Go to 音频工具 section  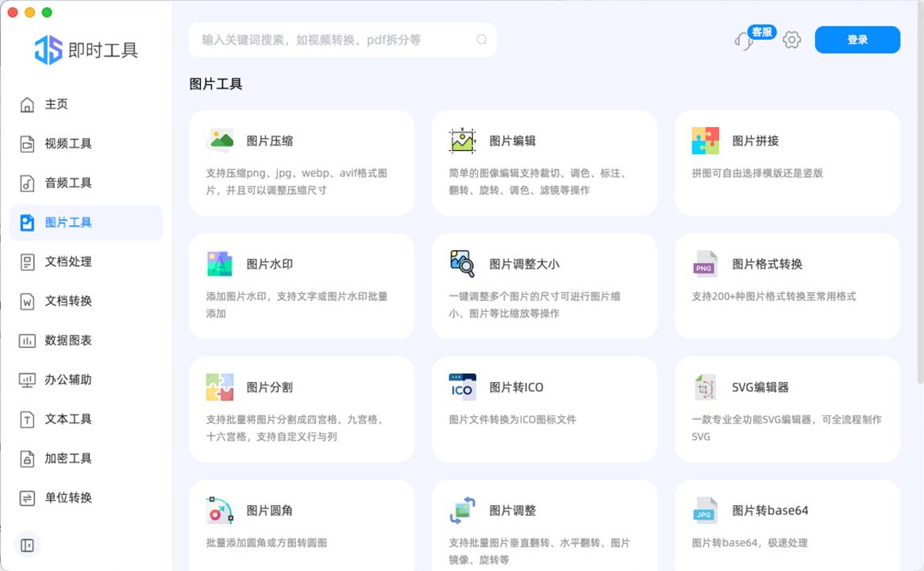click(x=68, y=183)
